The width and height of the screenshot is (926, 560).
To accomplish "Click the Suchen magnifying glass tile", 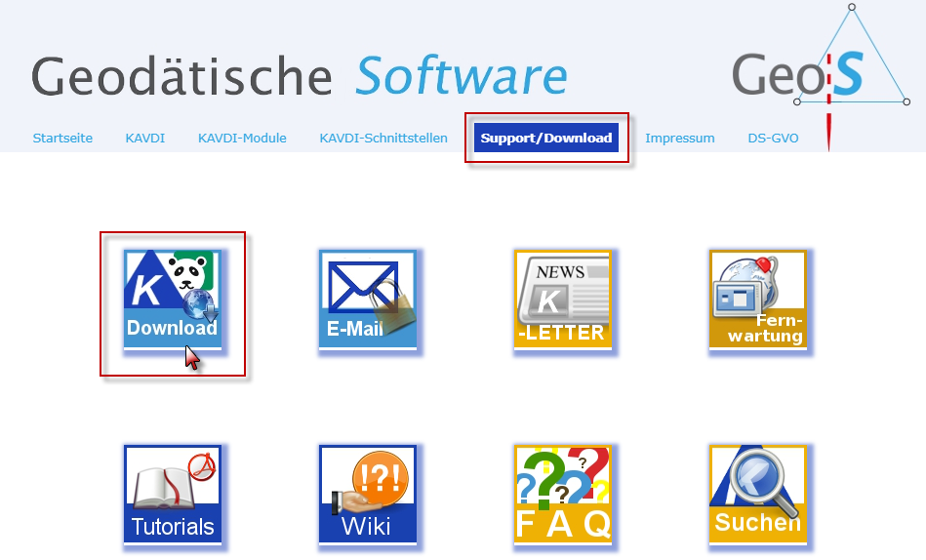I will click(x=757, y=495).
